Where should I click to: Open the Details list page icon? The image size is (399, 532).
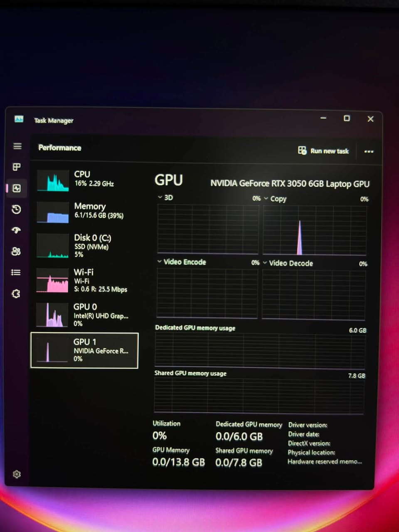tap(16, 272)
